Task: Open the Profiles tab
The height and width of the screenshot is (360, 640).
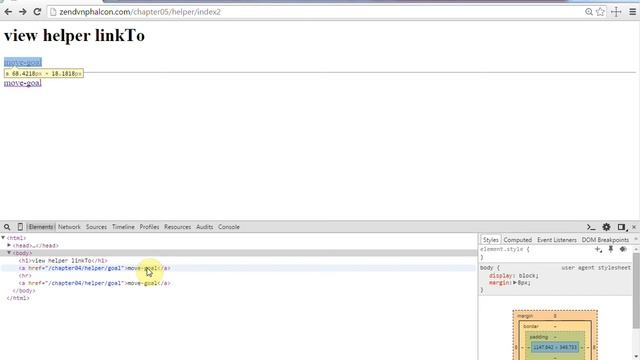Action: click(x=149, y=227)
